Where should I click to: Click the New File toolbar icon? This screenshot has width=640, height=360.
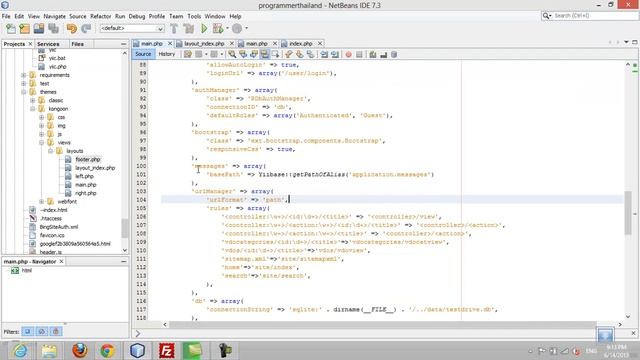coord(11,28)
